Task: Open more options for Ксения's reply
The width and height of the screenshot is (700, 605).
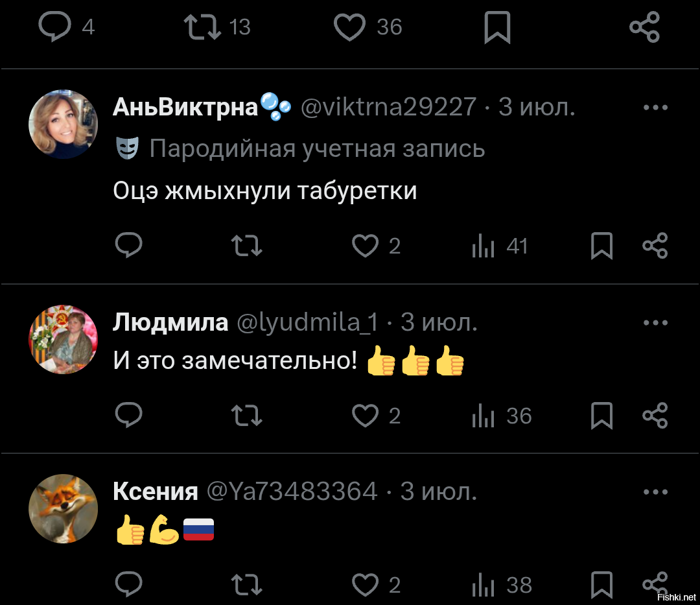Action: (655, 492)
